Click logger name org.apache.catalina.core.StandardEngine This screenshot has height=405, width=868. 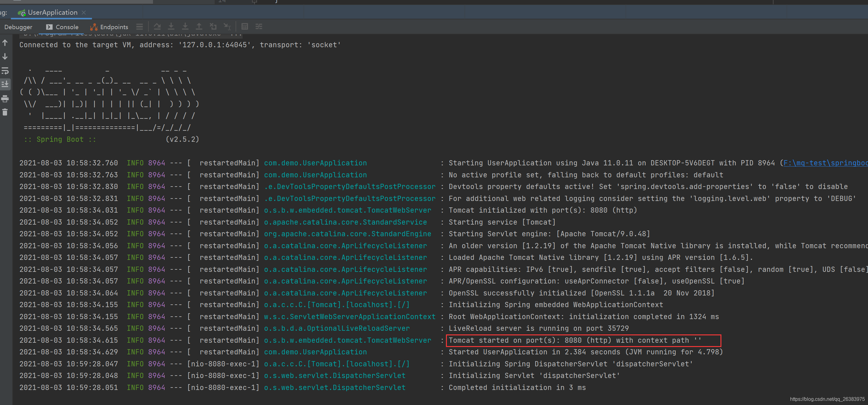click(348, 234)
